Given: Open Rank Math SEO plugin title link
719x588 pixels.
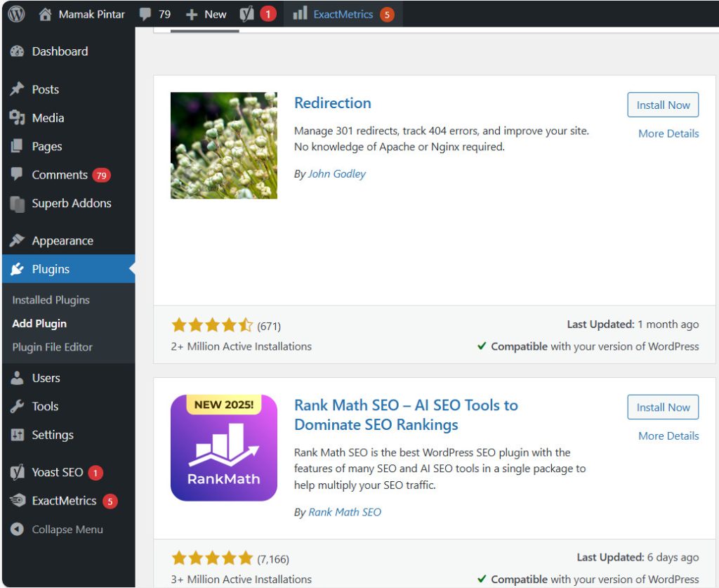Looking at the screenshot, I should click(x=406, y=414).
